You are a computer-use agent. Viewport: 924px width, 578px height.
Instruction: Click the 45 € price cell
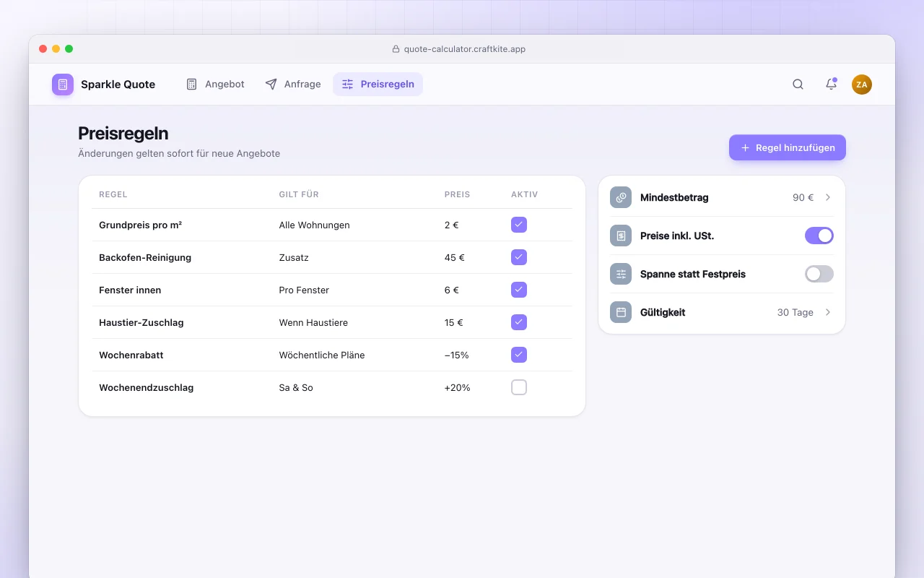pos(455,257)
